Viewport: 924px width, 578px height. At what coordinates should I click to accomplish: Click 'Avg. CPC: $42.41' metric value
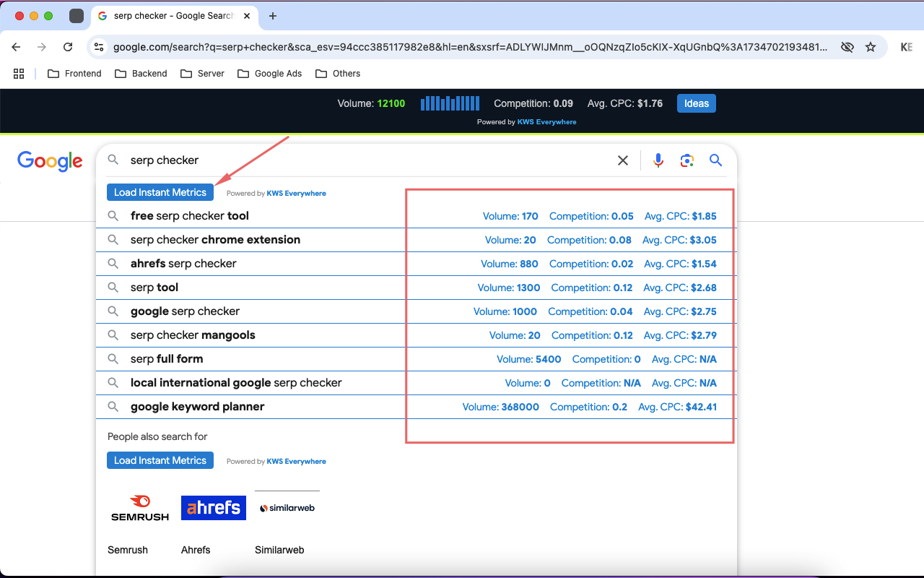click(678, 407)
